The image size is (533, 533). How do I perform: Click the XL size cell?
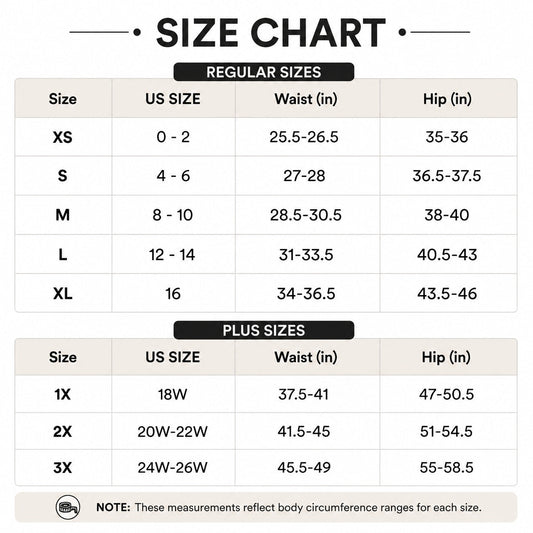(63, 293)
